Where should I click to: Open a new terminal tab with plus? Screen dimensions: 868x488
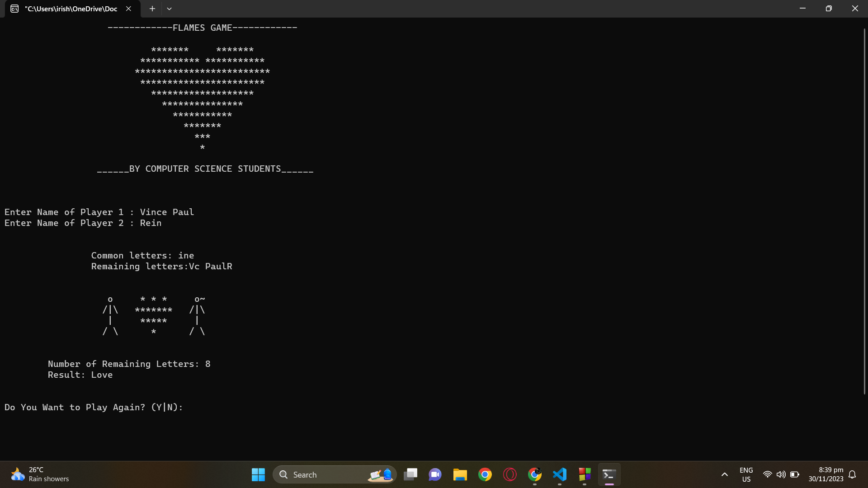[x=152, y=9]
